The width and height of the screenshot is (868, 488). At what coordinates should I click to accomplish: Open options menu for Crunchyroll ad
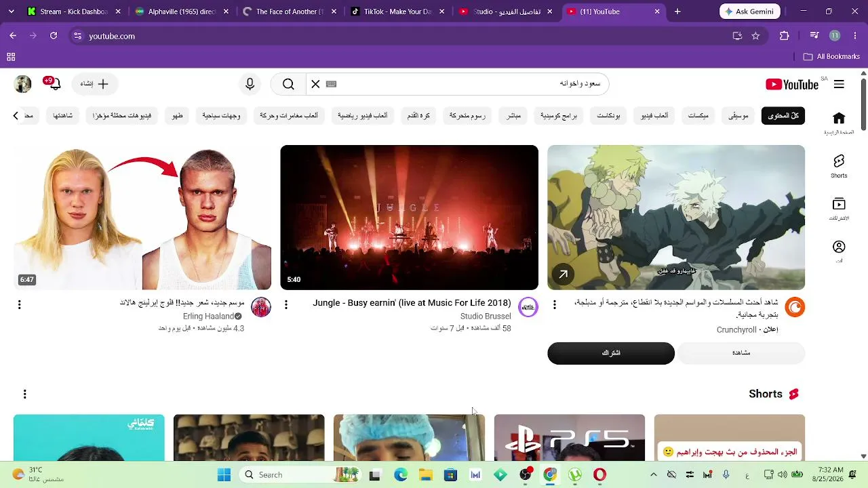(554, 305)
